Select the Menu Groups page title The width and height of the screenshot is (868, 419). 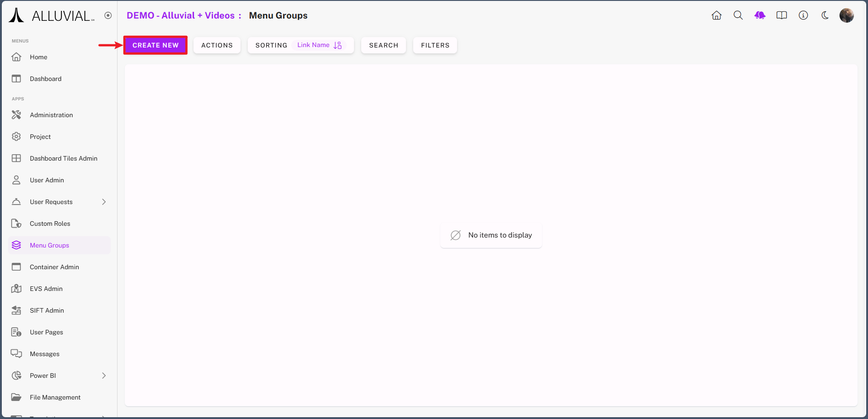(x=278, y=15)
